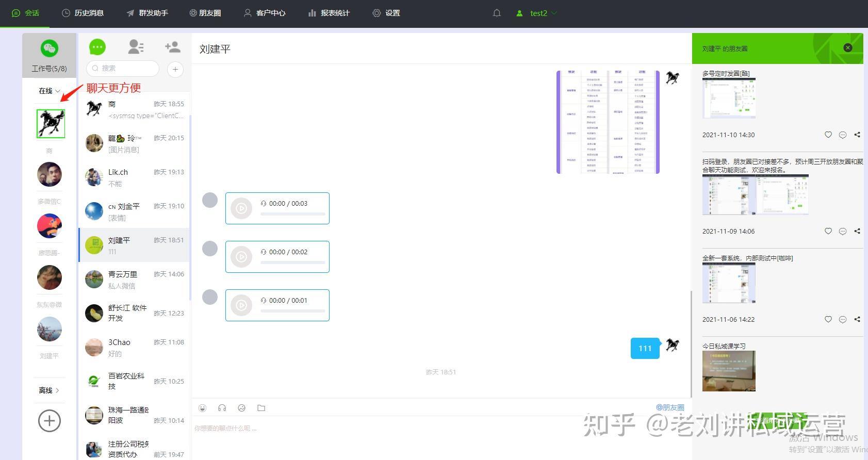Expand the test2 user dropdown
Viewport: 868px width, 460px height.
click(536, 13)
